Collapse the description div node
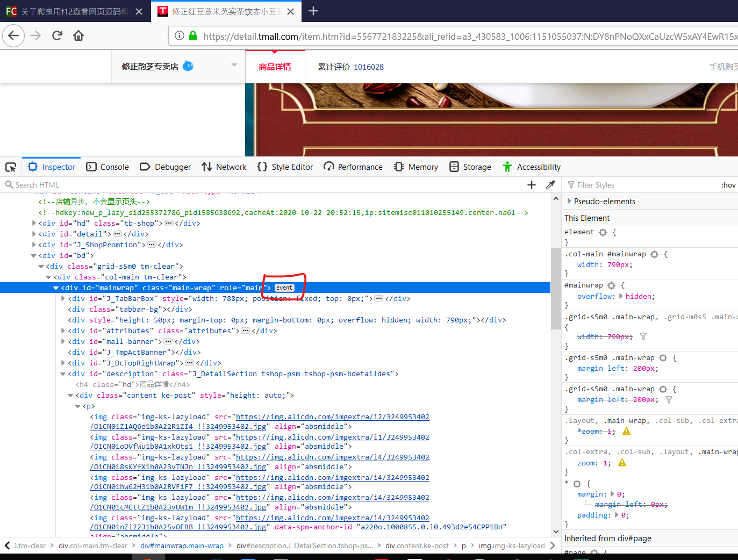This screenshot has height=560, width=738. pyautogui.click(x=63, y=374)
